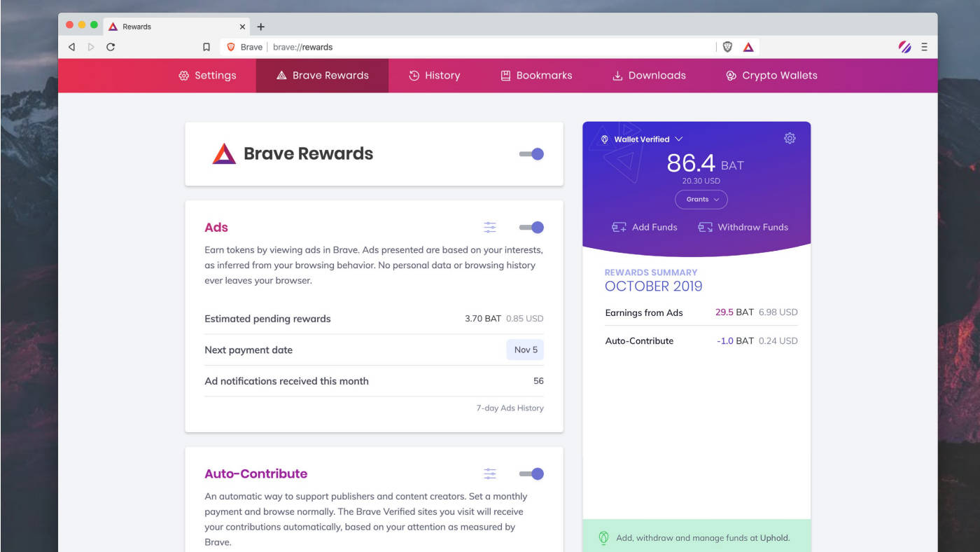Open Brave Shields lion icon in address bar
This screenshot has width=980, height=552.
[727, 47]
